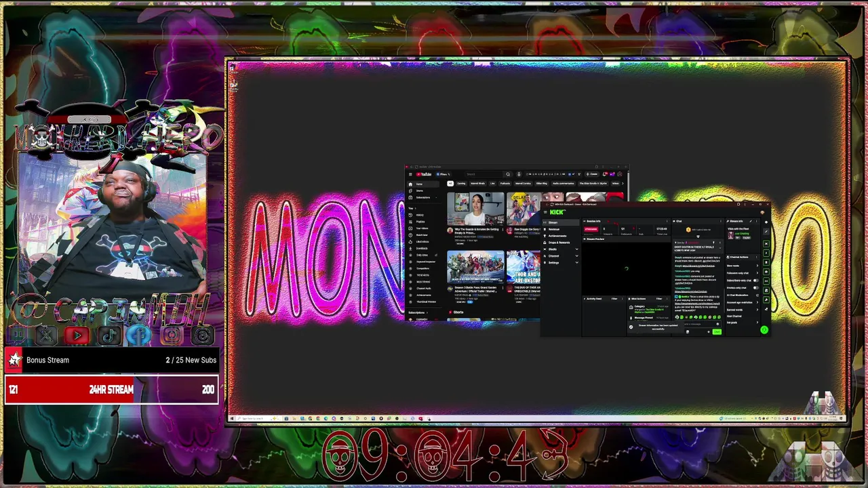868x488 pixels.
Task: Open Downloads in YouTube sidebar
Action: (x=423, y=248)
